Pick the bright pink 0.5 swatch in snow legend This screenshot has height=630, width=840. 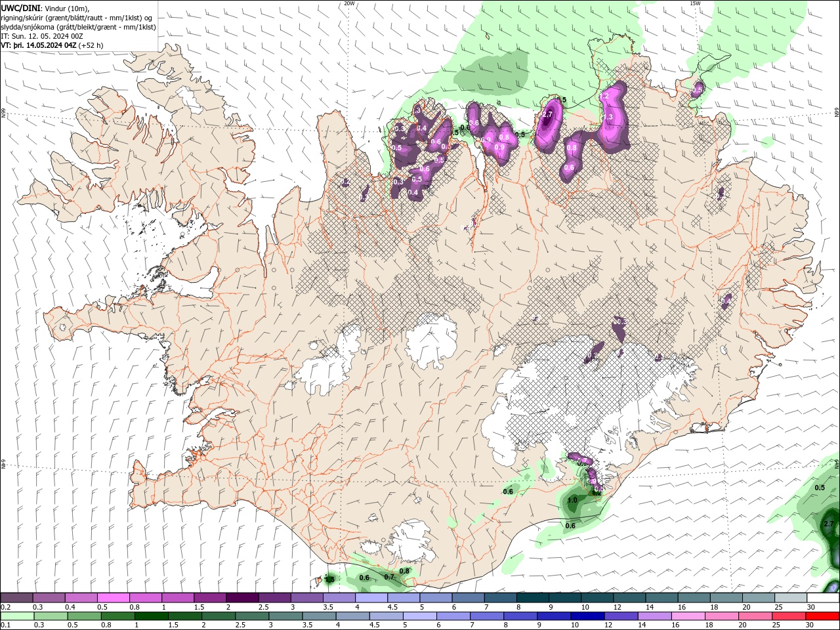click(113, 598)
